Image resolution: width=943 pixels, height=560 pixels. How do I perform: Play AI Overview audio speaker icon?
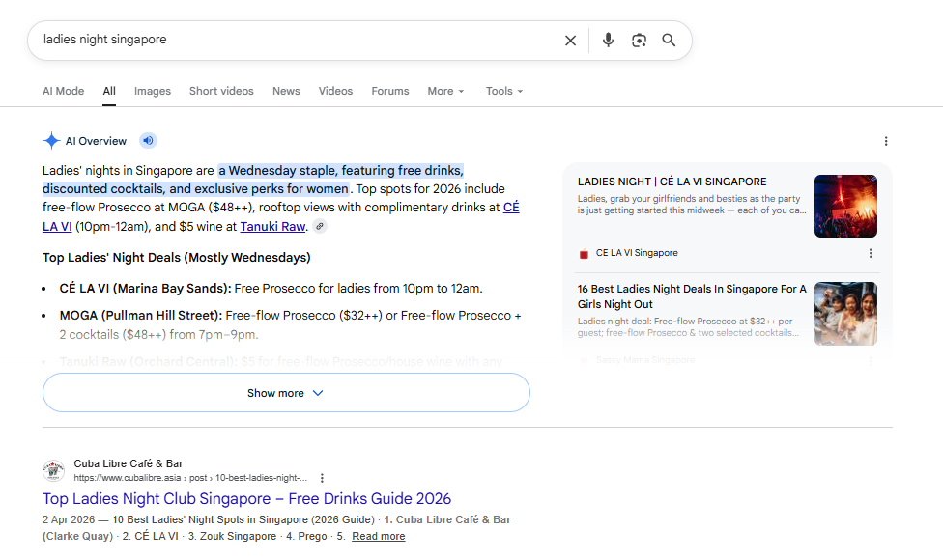(x=148, y=141)
